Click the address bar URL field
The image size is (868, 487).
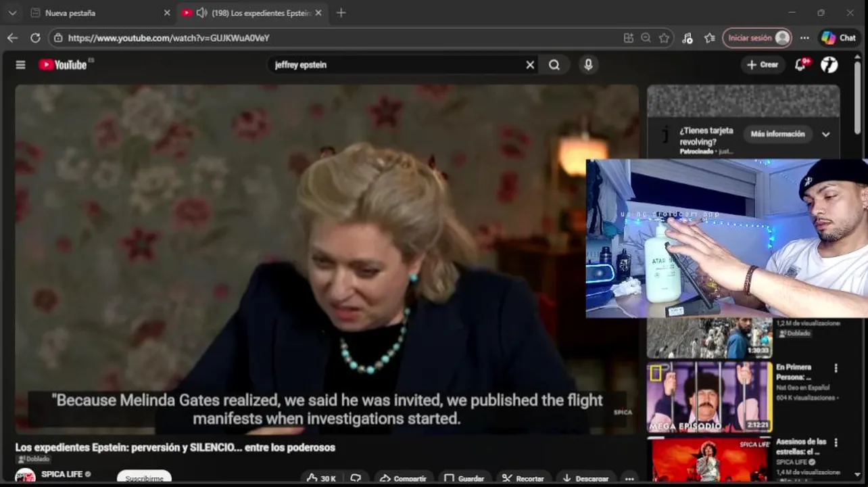coord(338,38)
